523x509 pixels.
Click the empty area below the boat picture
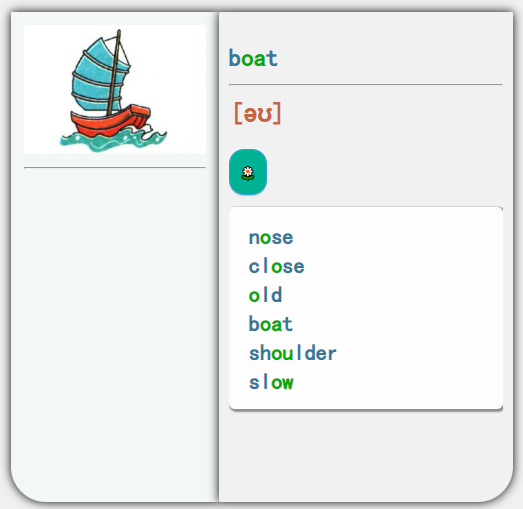point(115,334)
